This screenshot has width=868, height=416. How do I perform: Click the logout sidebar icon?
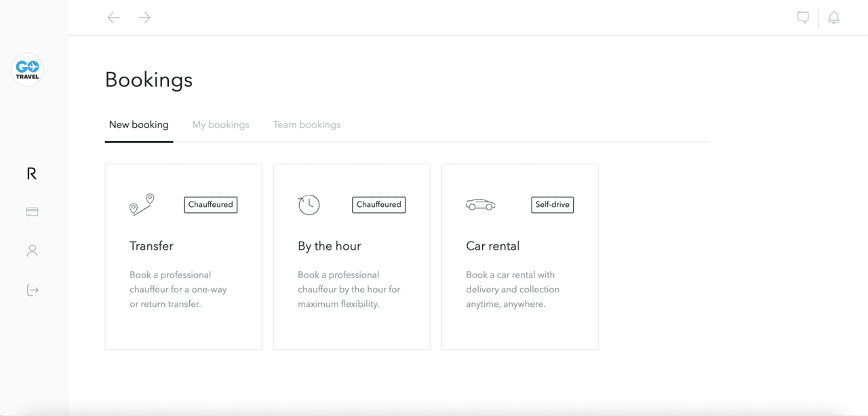click(x=32, y=290)
